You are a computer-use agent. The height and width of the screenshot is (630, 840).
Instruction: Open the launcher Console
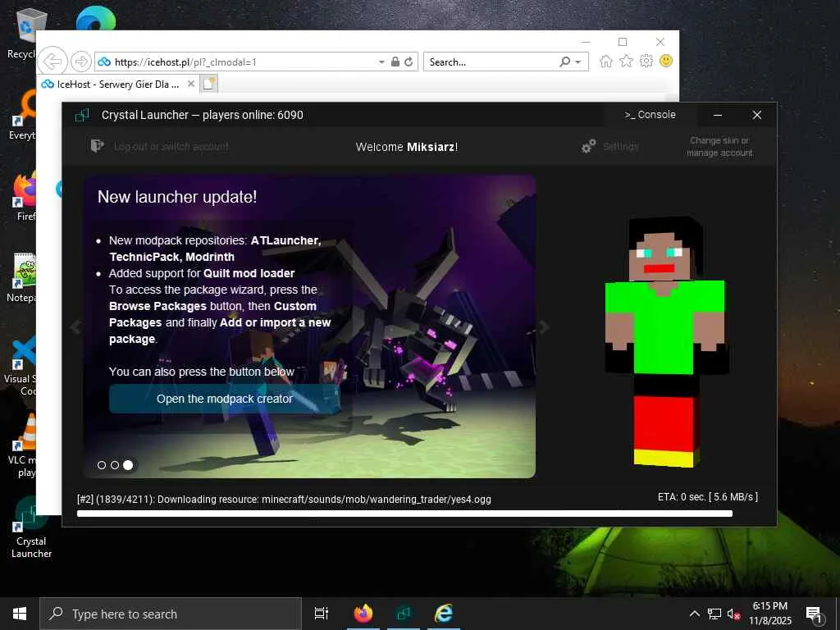pos(650,115)
